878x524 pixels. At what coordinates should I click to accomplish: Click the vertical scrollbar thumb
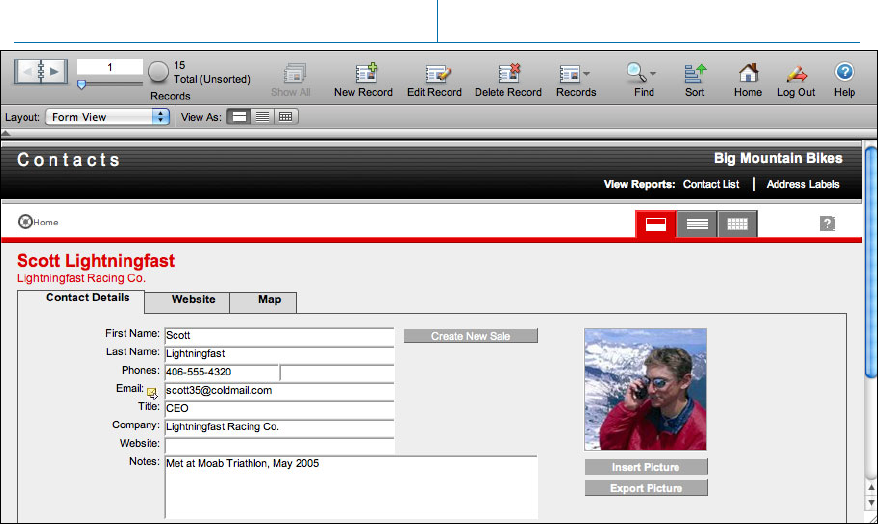coord(871,262)
